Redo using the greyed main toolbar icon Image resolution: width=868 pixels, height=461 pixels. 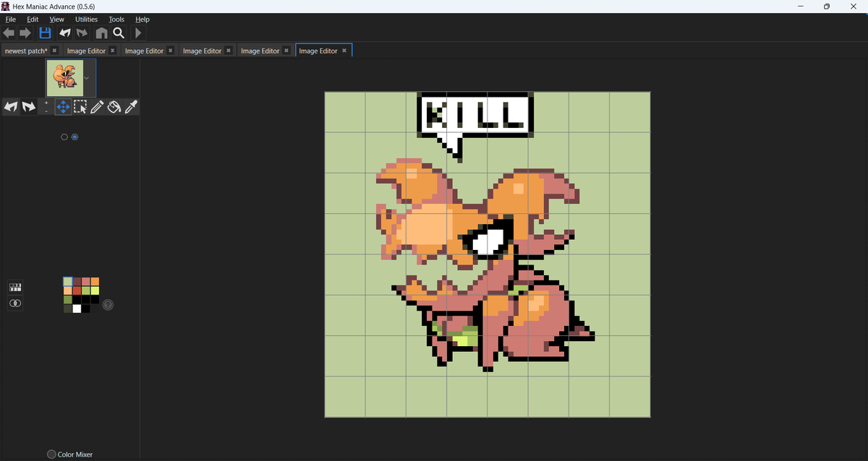pyautogui.click(x=82, y=33)
